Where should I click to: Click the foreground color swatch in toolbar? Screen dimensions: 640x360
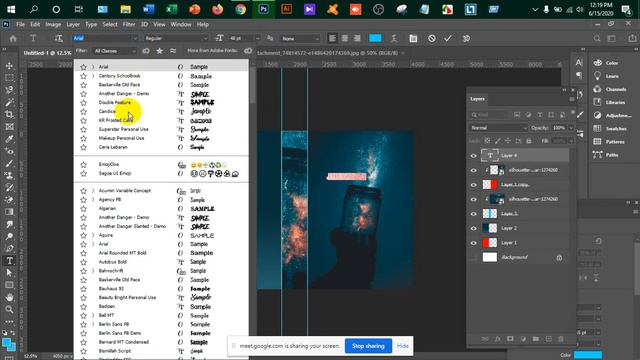point(7,343)
